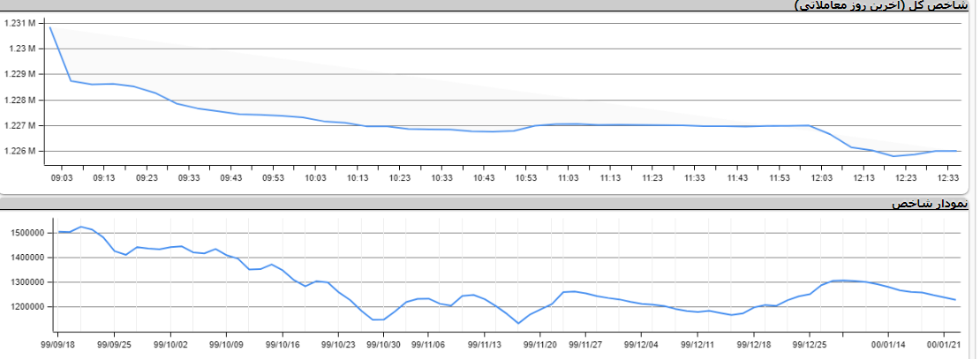Click the 00/01/21 date axis label

tap(946, 345)
